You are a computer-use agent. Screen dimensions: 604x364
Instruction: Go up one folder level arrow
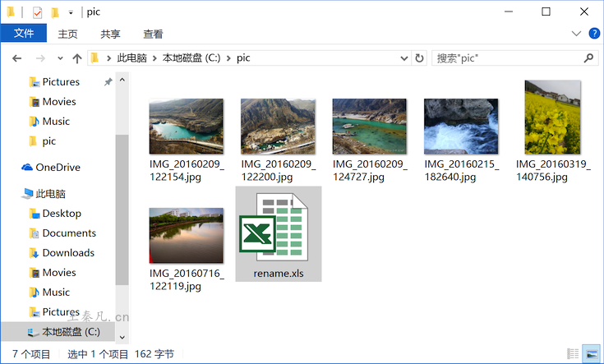click(x=77, y=58)
